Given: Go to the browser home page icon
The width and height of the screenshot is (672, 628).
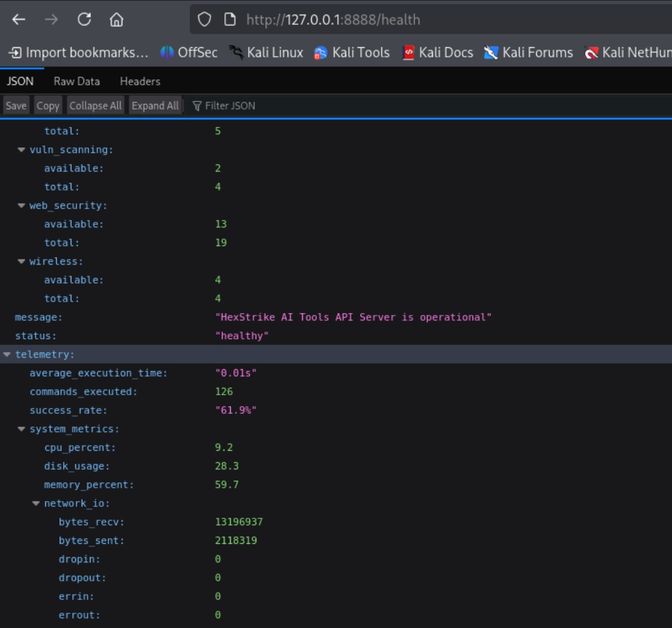Looking at the screenshot, I should click(x=117, y=20).
